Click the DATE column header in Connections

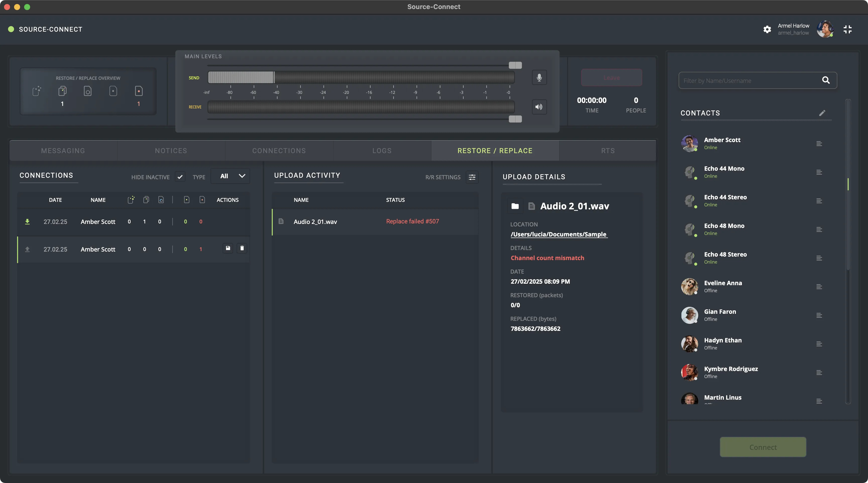55,200
